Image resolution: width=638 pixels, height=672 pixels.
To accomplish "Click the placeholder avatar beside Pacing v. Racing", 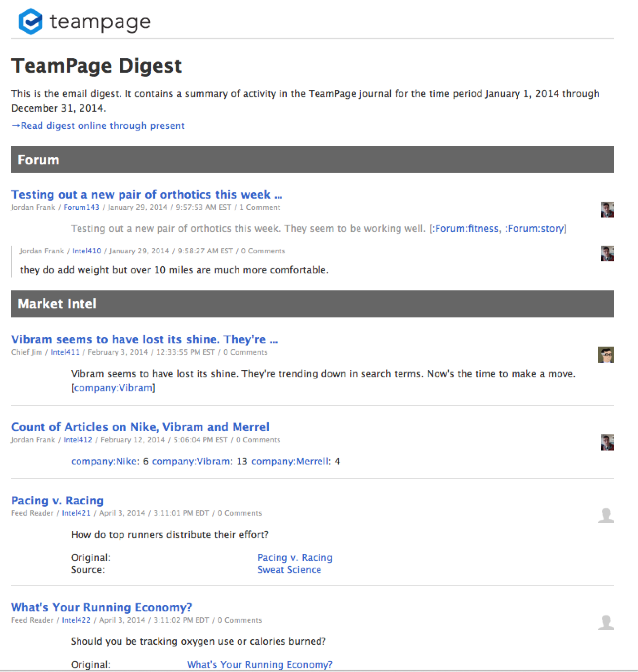I will pyautogui.click(x=606, y=515).
